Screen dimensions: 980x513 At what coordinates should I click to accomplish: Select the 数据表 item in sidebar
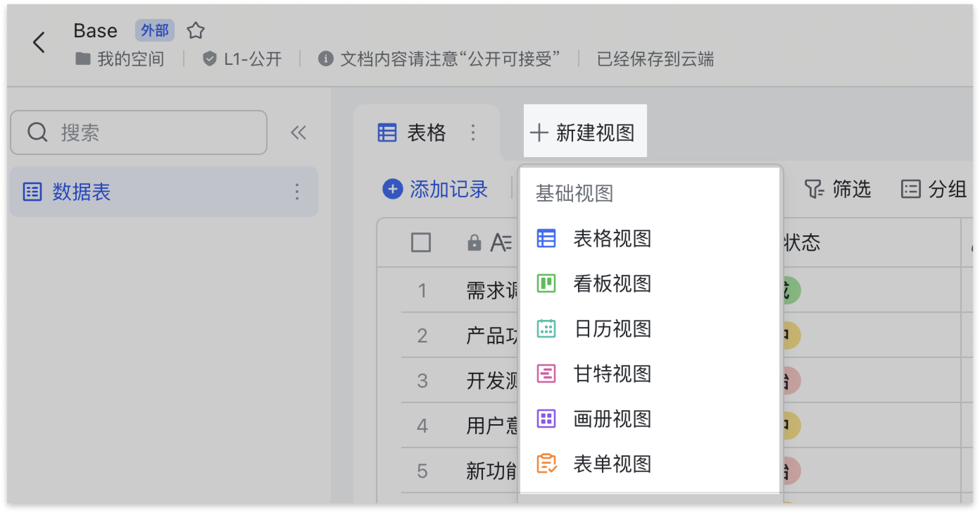click(x=164, y=192)
